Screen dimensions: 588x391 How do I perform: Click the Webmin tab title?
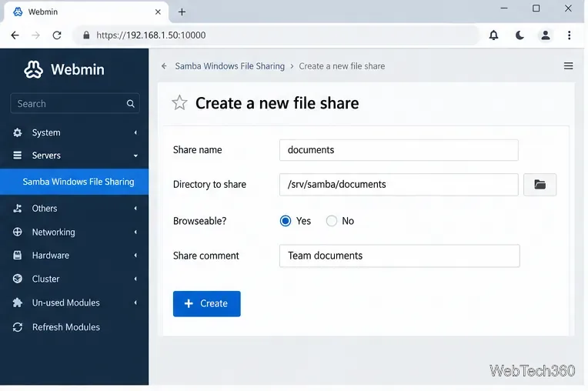[43, 12]
